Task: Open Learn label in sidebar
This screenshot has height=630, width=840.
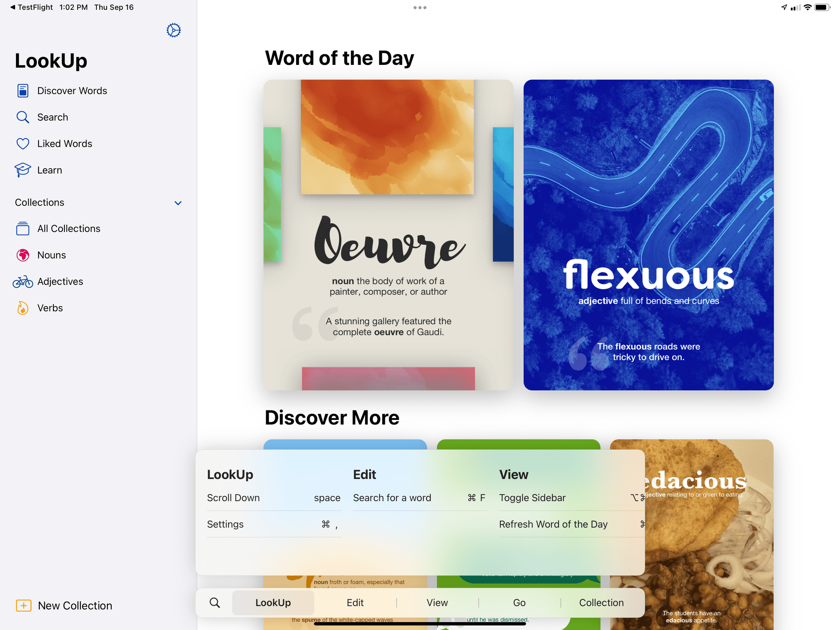Action: click(x=50, y=170)
